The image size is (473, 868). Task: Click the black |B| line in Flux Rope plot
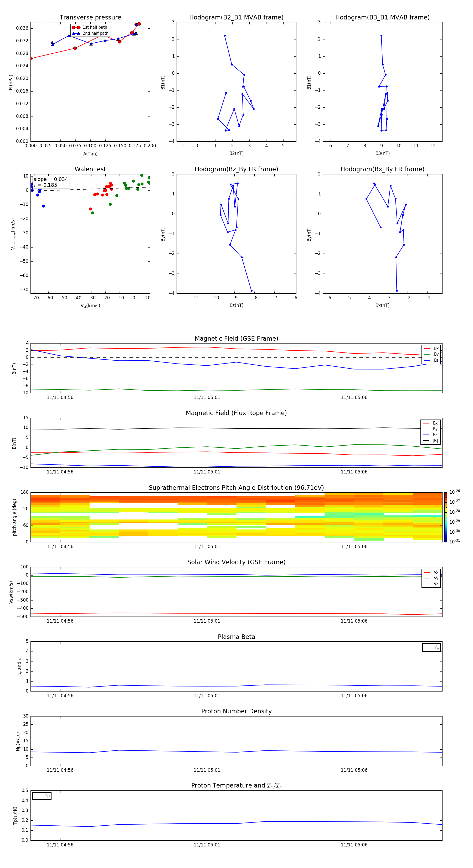[236, 428]
